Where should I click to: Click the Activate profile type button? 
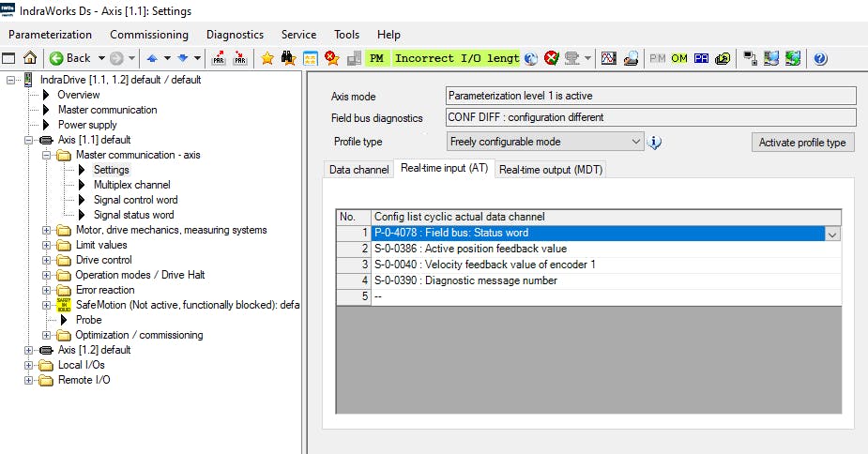(x=802, y=143)
